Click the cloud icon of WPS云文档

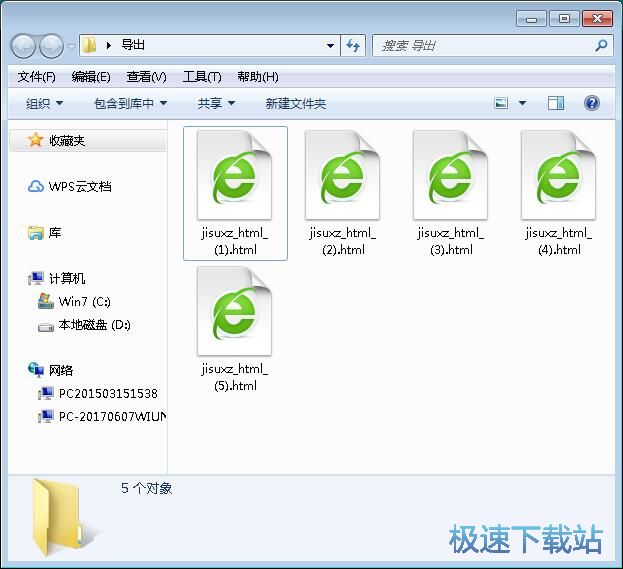pyautogui.click(x=36, y=186)
